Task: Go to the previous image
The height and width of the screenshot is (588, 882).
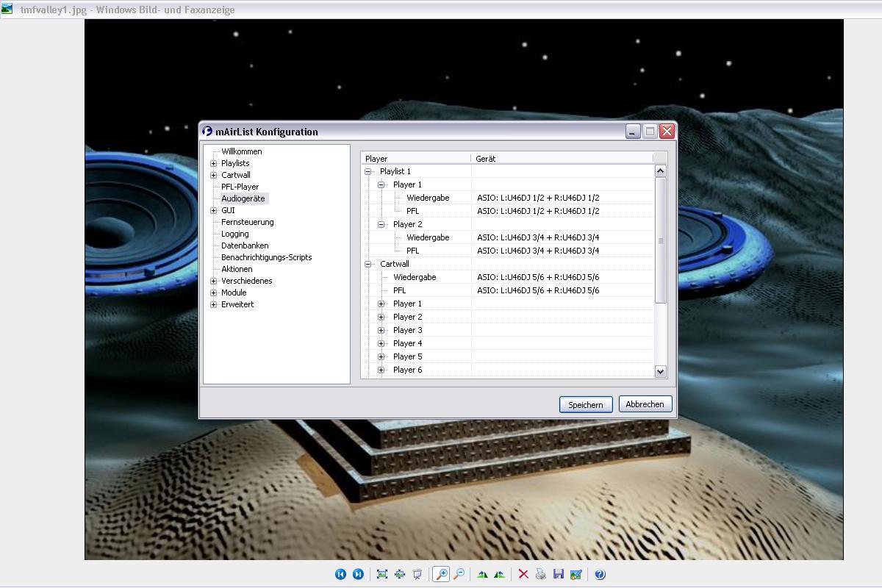Action: [340, 574]
